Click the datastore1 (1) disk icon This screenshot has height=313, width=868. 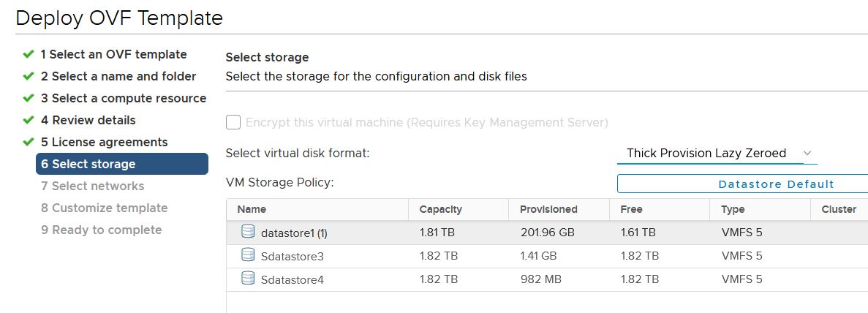click(248, 233)
